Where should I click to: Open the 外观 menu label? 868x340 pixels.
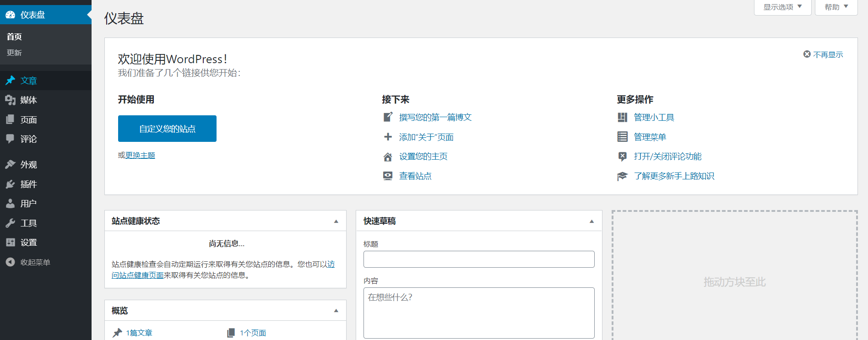28,165
